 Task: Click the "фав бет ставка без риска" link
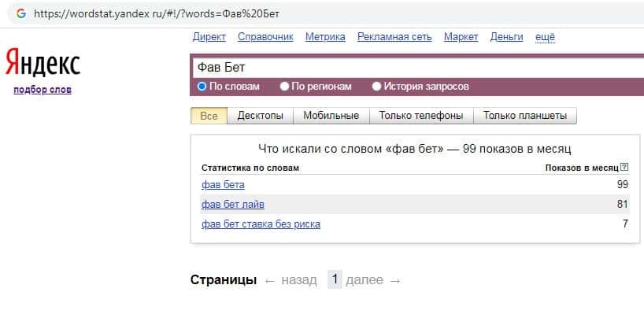pyautogui.click(x=261, y=224)
